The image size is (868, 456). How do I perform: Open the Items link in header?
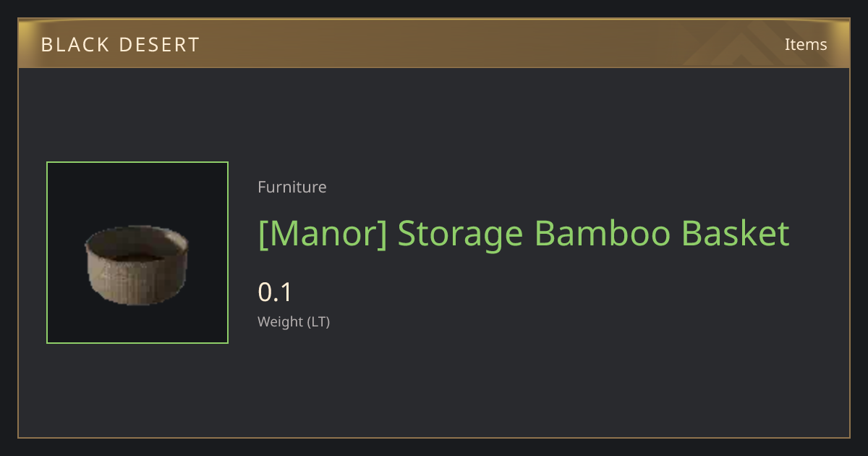pyautogui.click(x=806, y=44)
